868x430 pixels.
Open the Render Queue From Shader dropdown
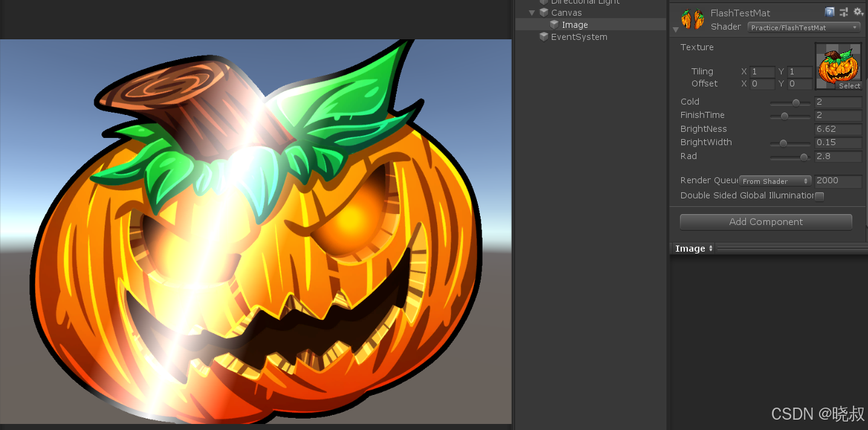click(776, 181)
